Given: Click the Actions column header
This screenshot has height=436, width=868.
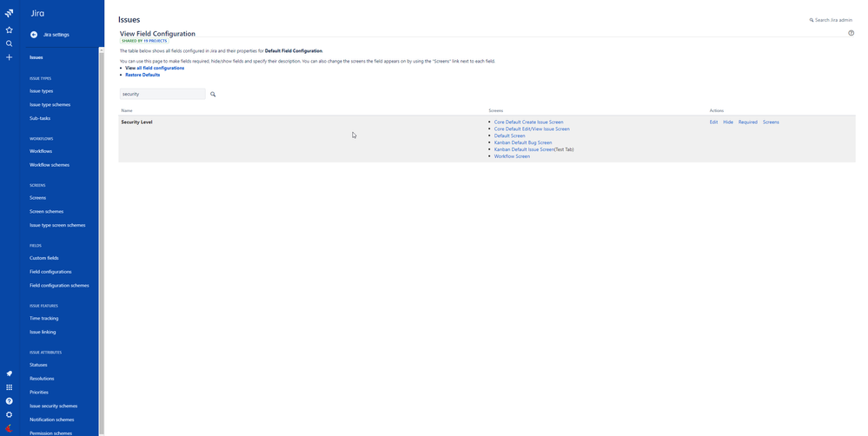Looking at the screenshot, I should point(717,110).
